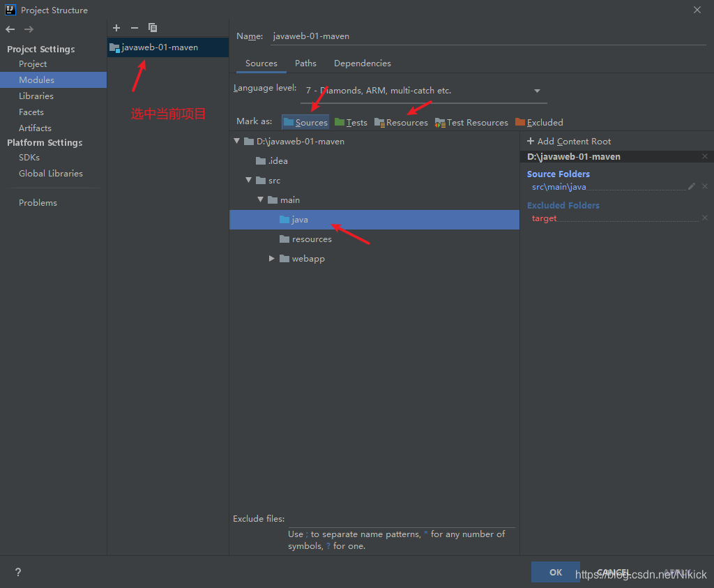Open Facets settings
714x588 pixels.
point(31,112)
